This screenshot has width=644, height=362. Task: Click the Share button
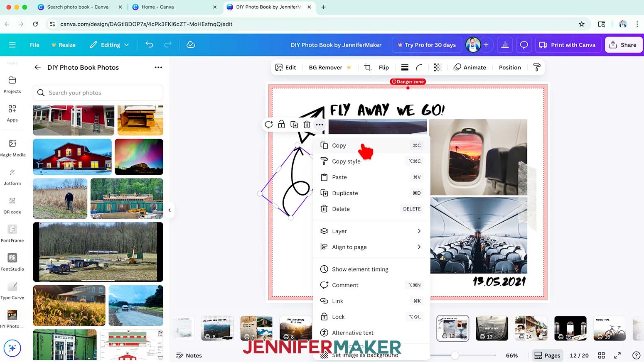tap(623, 45)
